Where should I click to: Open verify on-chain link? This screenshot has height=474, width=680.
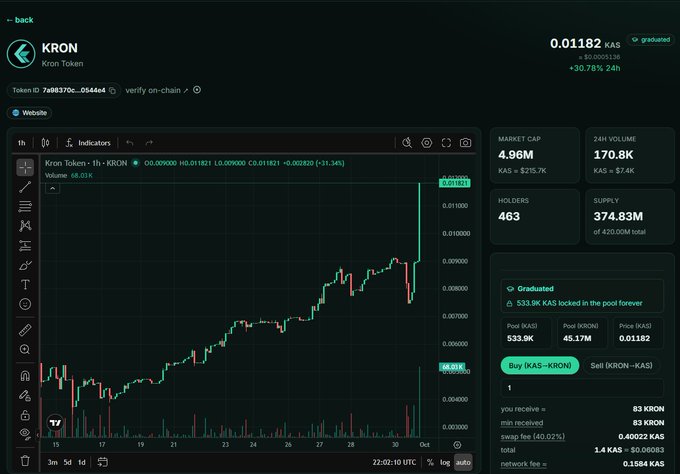point(157,90)
